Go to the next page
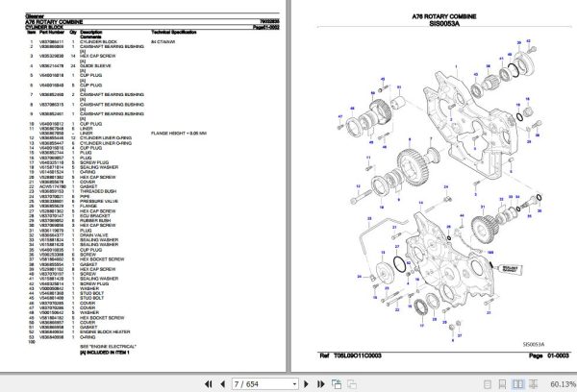 click(306, 384)
